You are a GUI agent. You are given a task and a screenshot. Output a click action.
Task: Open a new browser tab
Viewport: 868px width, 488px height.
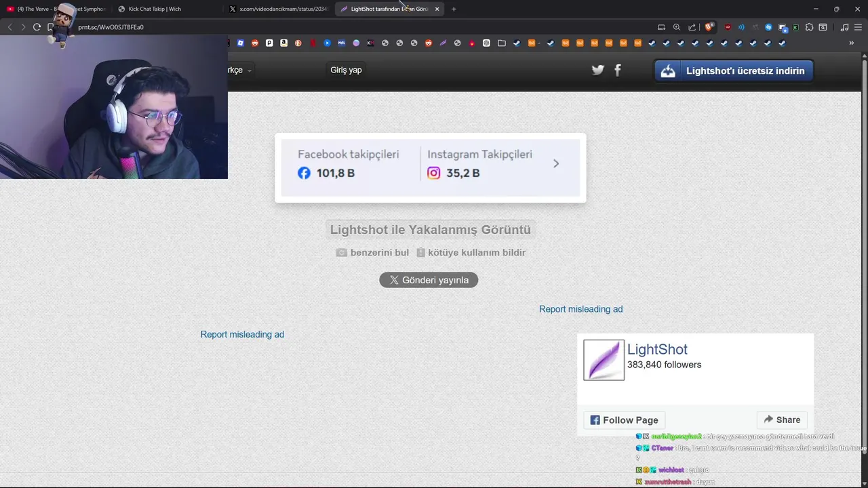454,9
